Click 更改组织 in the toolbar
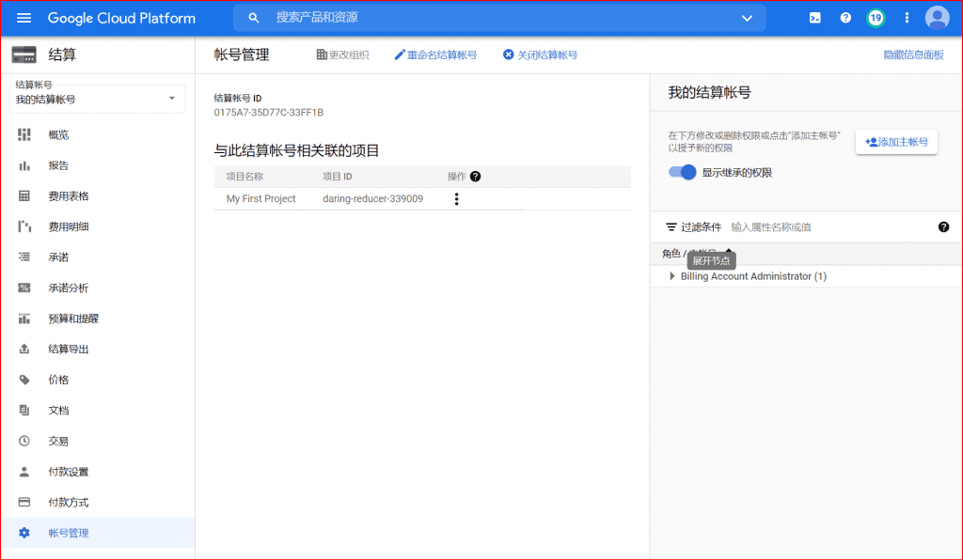This screenshot has width=963, height=560. click(341, 55)
